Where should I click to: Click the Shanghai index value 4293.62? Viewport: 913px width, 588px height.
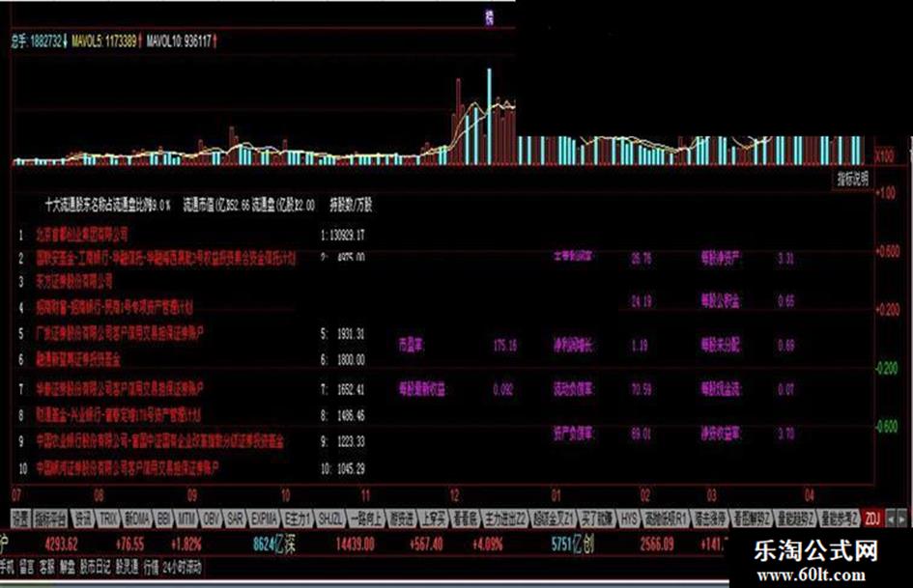(62, 545)
